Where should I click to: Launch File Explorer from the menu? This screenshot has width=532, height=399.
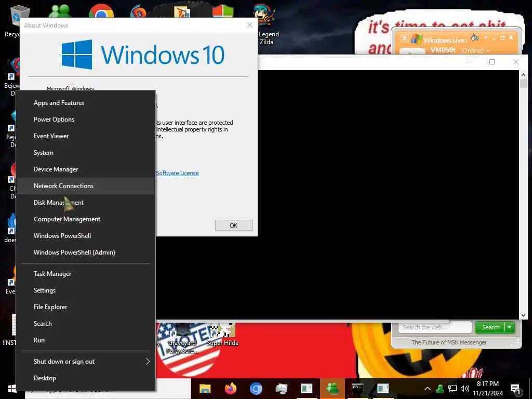pos(86,307)
